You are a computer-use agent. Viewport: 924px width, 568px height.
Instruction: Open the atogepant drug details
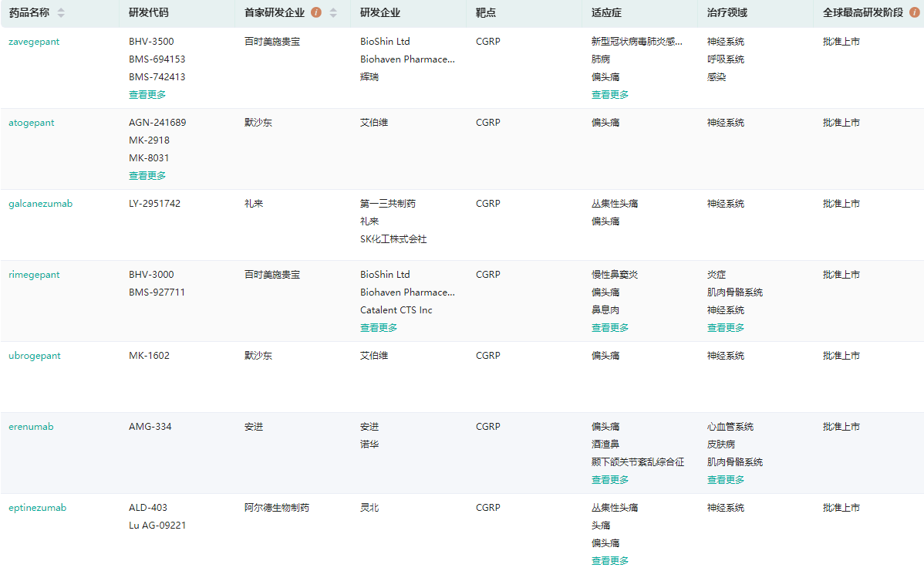point(32,123)
